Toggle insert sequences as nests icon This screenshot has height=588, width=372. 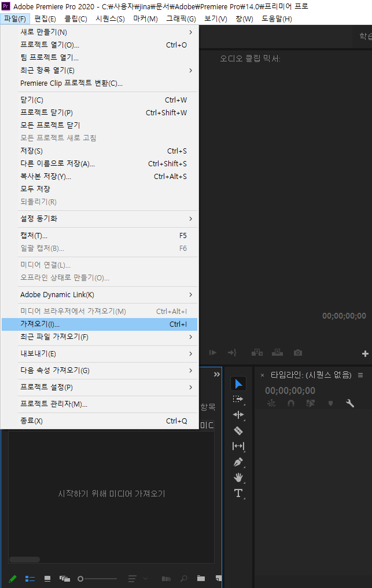(271, 404)
